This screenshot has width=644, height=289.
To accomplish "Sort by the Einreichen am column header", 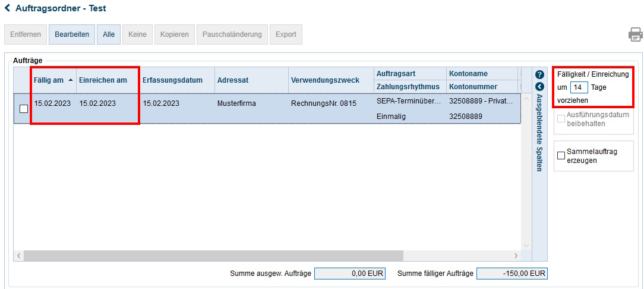I will click(109, 80).
